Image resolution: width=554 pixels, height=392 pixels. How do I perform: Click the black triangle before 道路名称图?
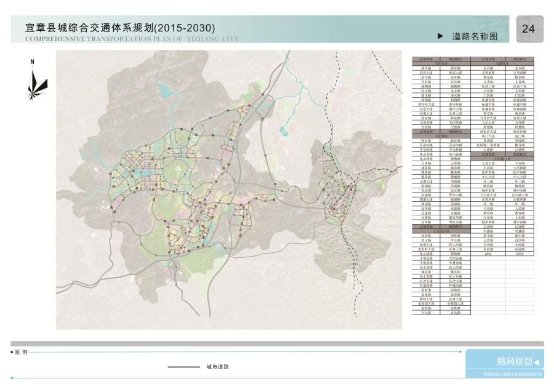coord(440,36)
